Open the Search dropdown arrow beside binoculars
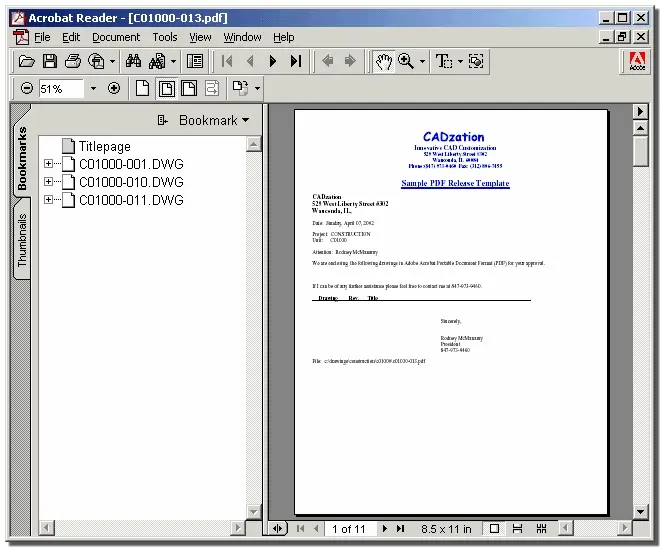The height and width of the screenshot is (547, 660). tap(173, 62)
